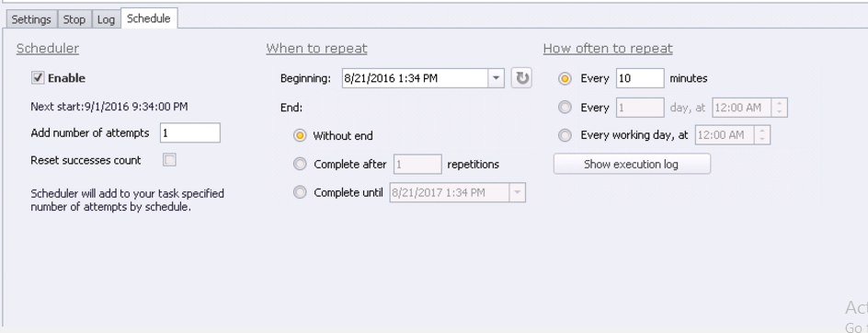Image resolution: width=868 pixels, height=333 pixels.
Task: Tick the Reset successes count checkbox
Action: pos(169,160)
